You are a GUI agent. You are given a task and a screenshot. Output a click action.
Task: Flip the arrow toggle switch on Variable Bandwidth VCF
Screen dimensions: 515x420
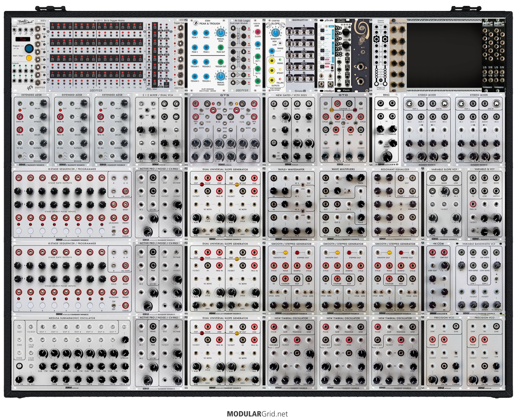[496, 279]
